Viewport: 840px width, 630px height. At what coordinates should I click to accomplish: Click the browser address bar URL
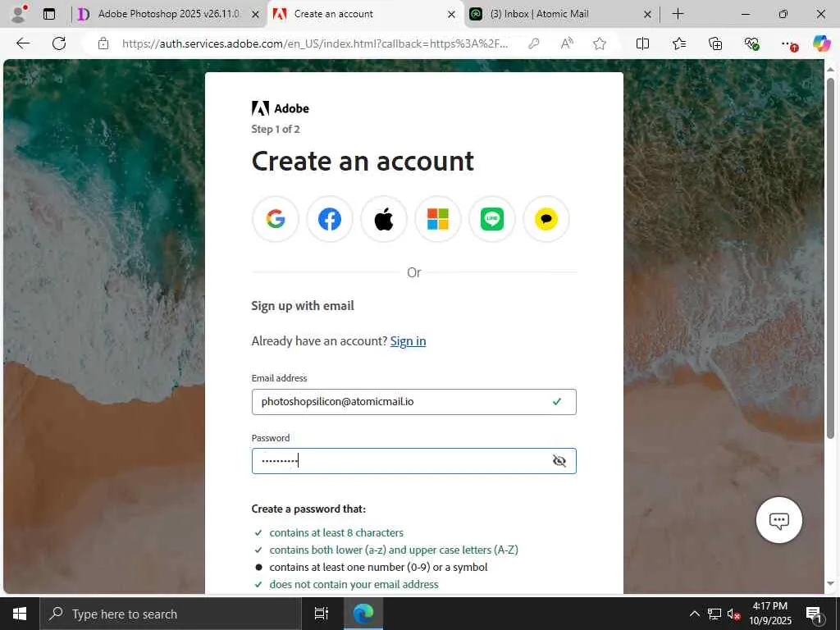[x=315, y=43]
